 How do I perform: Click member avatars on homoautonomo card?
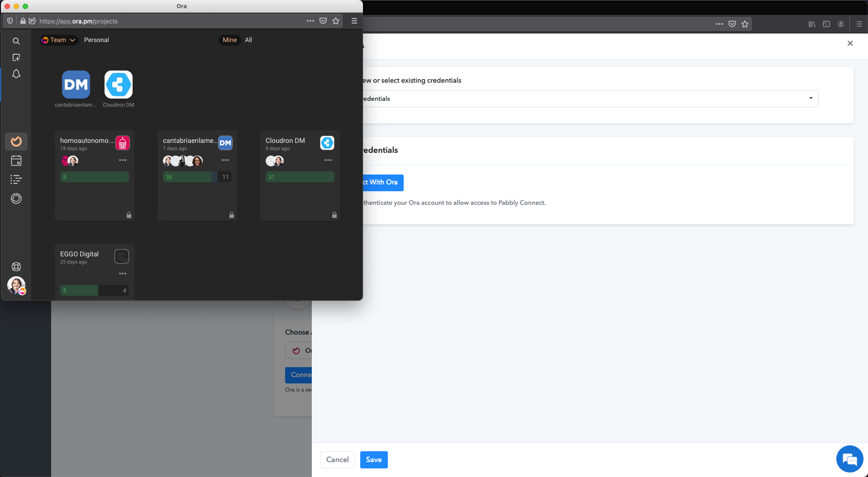point(70,161)
